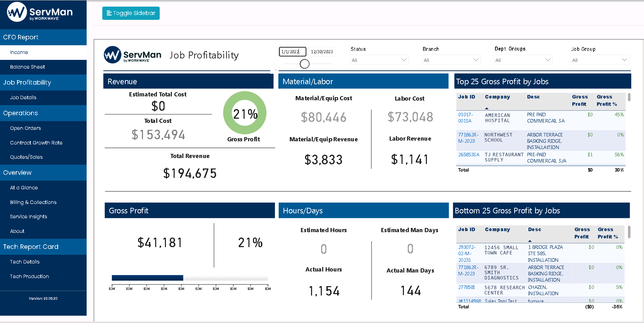Select Balance Sheet under CFO Report
644x323 pixels.
point(27,67)
